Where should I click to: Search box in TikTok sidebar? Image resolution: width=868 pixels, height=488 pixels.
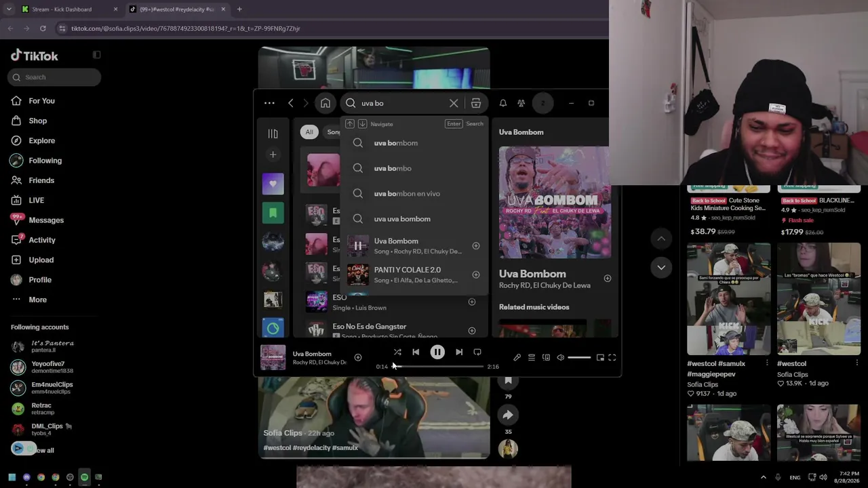pos(55,77)
